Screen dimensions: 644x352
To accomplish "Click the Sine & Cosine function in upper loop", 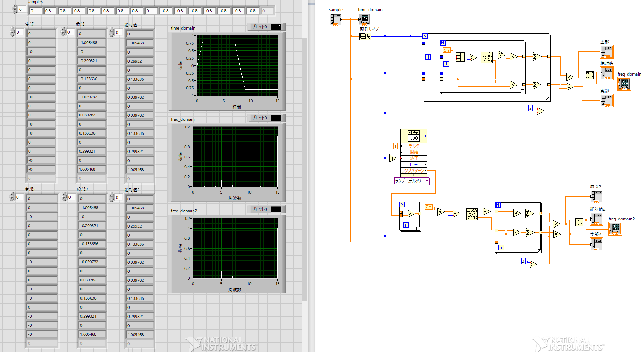I will click(487, 58).
